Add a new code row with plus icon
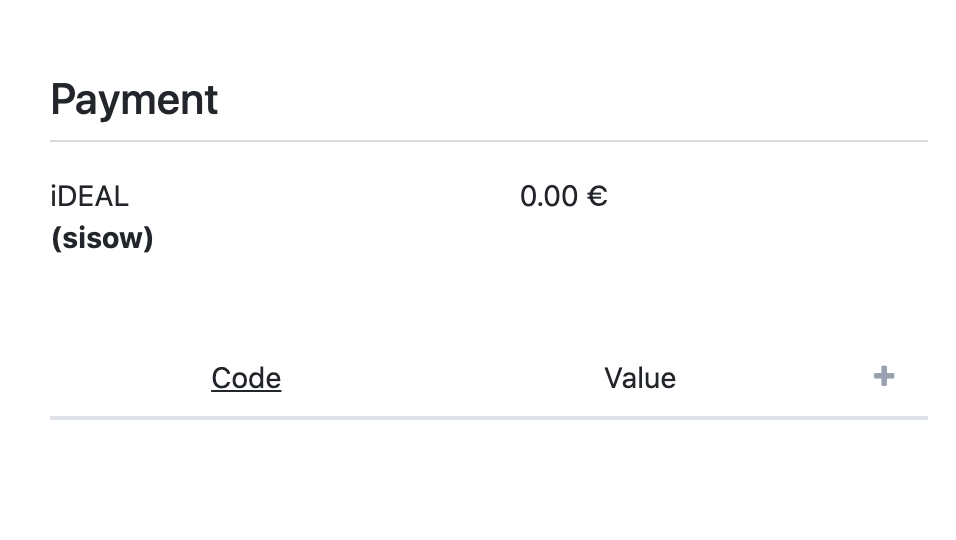This screenshot has width=956, height=540. pos(883,377)
